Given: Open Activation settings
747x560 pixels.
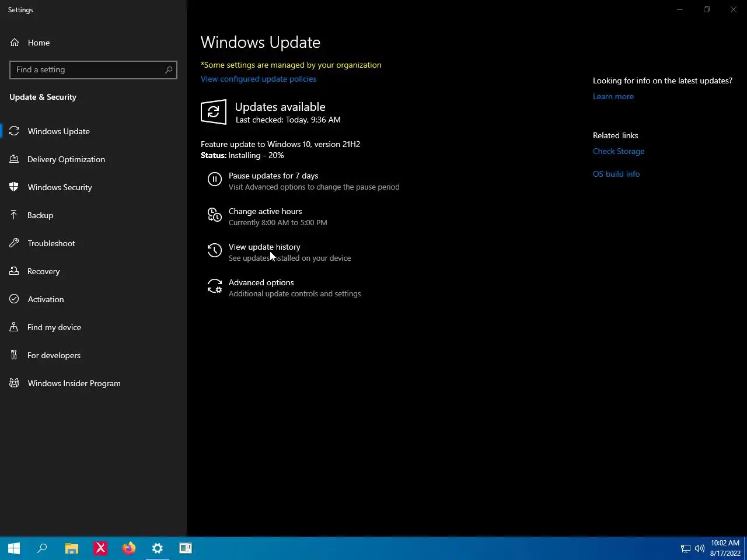Looking at the screenshot, I should click(x=93, y=299).
